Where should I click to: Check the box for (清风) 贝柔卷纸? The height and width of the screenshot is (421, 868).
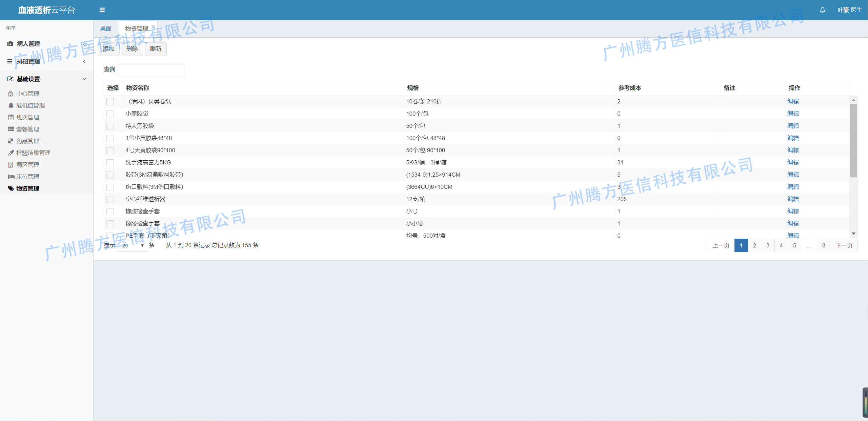pyautogui.click(x=110, y=102)
